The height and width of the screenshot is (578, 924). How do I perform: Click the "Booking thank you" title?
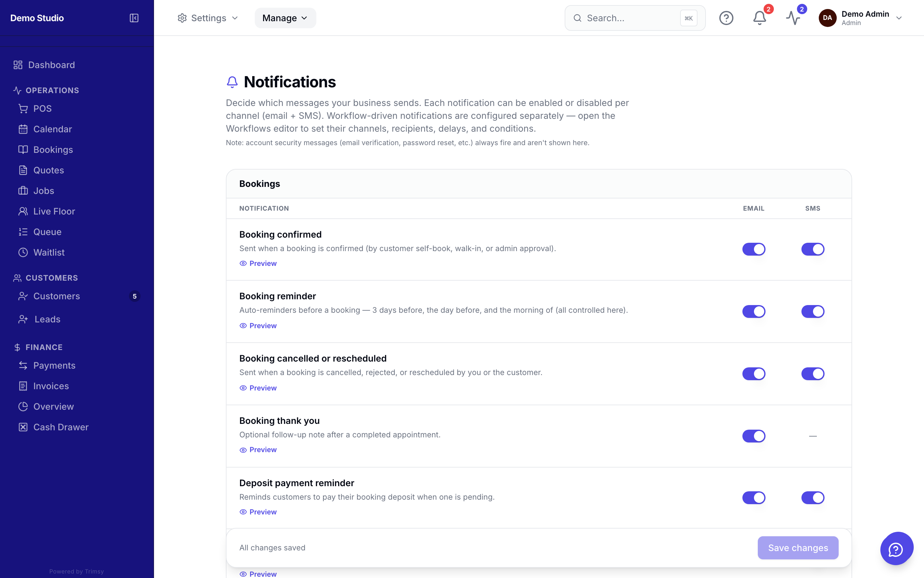click(x=279, y=421)
